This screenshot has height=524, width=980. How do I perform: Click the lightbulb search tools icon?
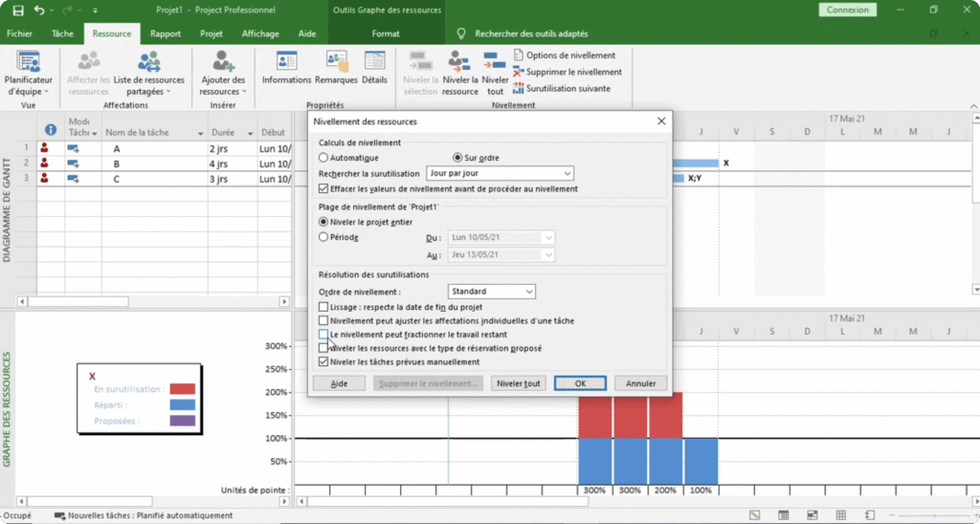461,33
